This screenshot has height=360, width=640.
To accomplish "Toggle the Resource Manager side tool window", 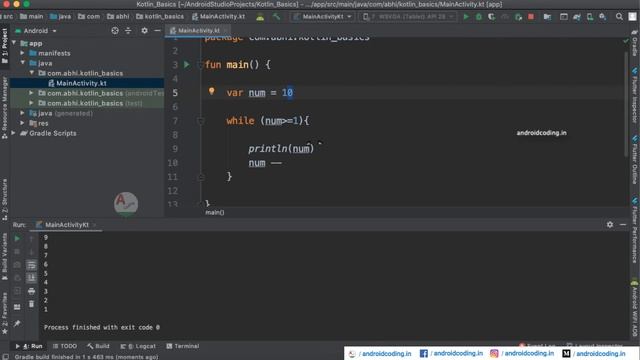I will click(4, 107).
